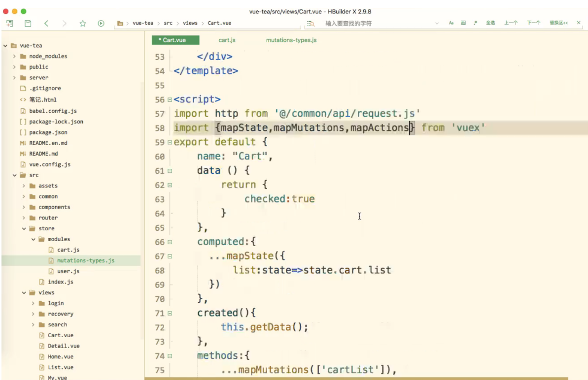Image resolution: width=588 pixels, height=380 pixels.
Task: Expand the node_modules folder
Action: (14, 56)
